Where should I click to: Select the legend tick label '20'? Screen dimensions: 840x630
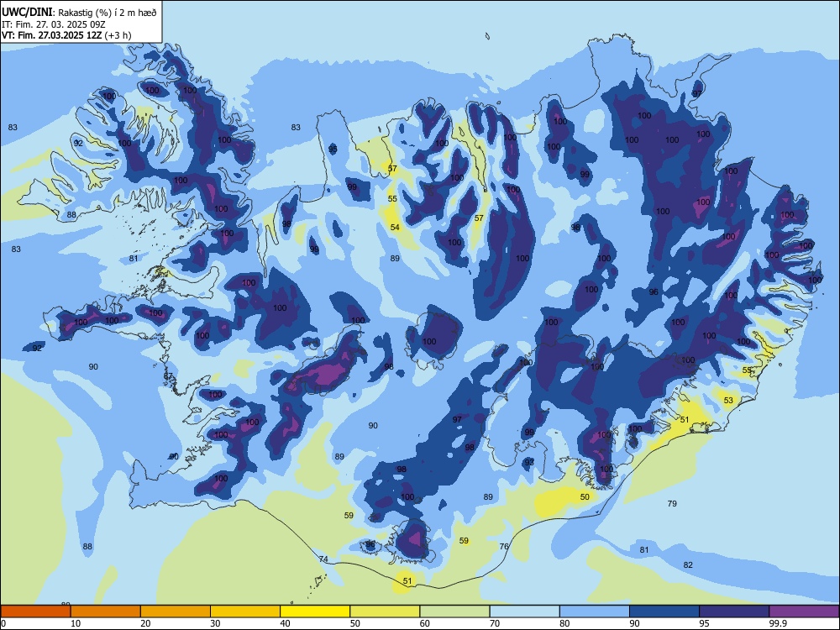[145, 623]
